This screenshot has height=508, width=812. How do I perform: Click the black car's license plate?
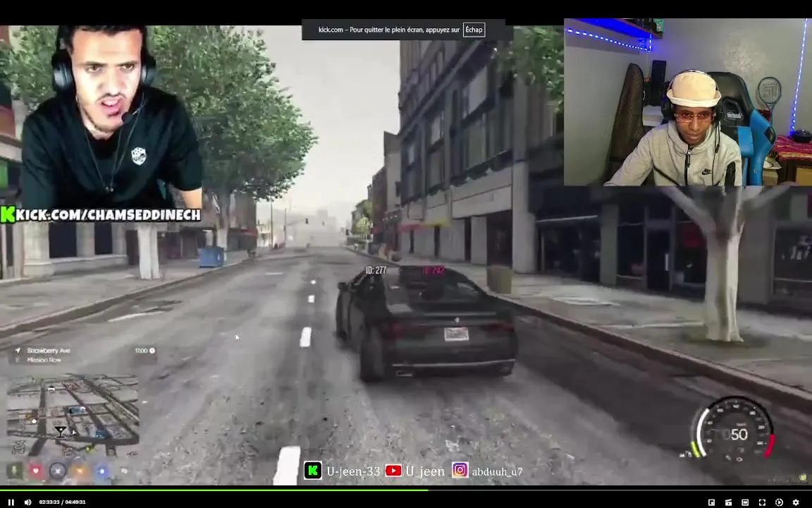click(x=456, y=334)
